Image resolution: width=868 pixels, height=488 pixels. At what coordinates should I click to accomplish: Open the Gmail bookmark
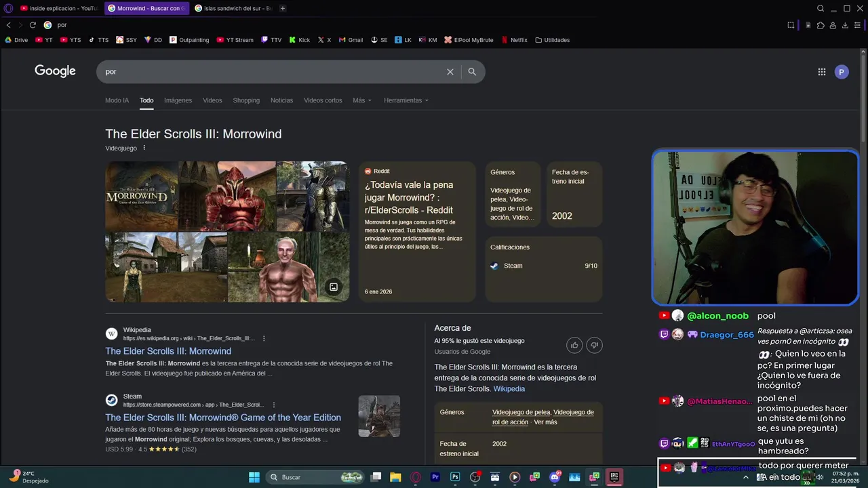click(351, 40)
